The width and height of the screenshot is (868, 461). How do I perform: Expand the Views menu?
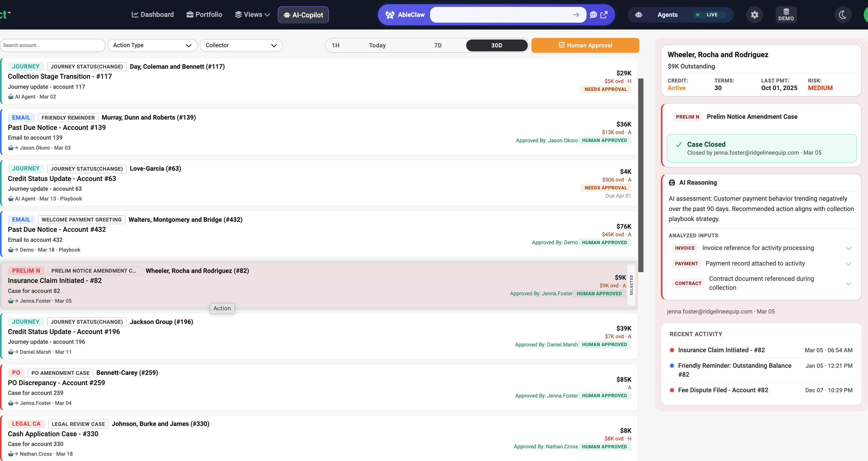point(252,14)
